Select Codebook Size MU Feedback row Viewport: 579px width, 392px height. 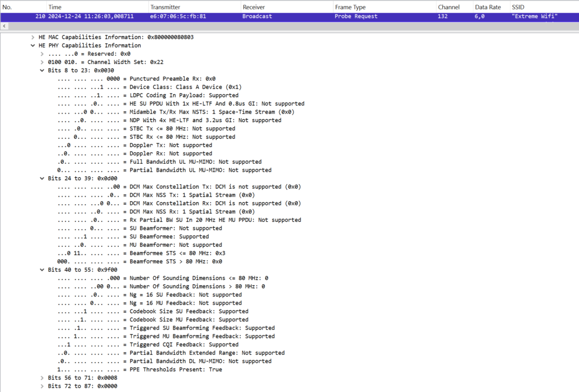tap(153, 320)
